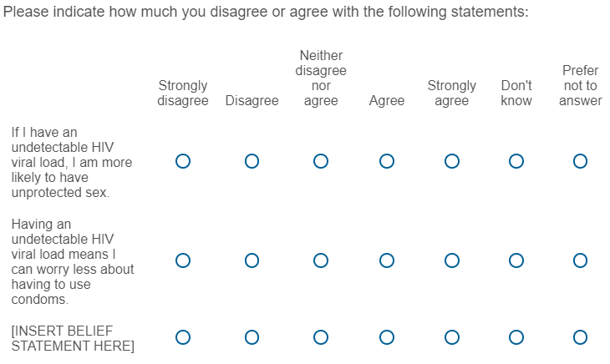610x364 pixels.
Task: Select Agree for unprotected sex statement
Action: (387, 161)
